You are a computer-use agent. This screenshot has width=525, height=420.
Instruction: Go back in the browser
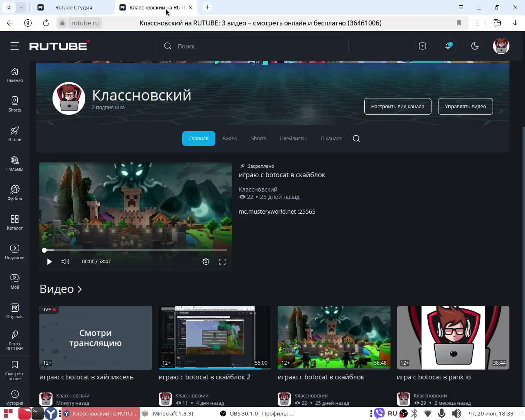10,23
